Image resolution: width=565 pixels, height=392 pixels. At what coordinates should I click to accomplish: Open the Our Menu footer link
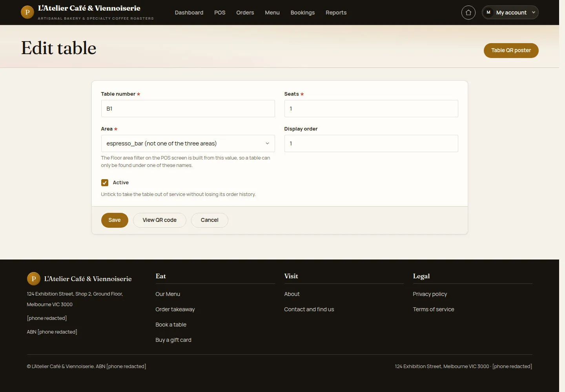168,294
